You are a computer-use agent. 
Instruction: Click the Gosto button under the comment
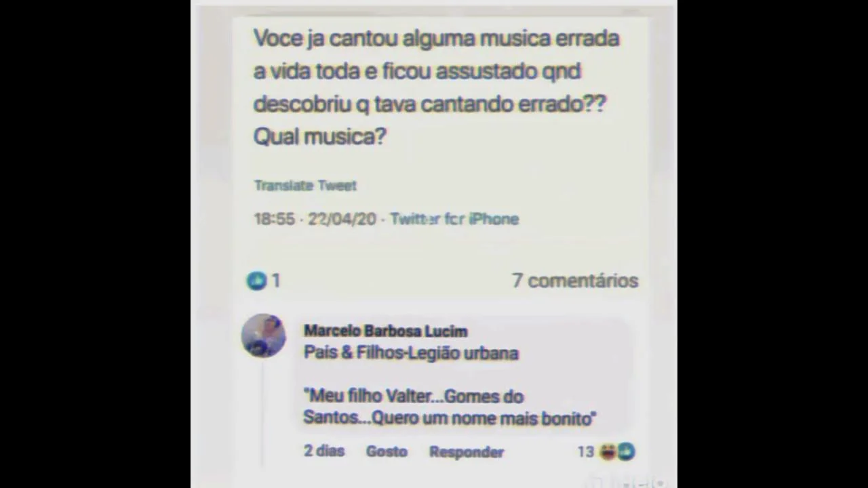pyautogui.click(x=387, y=451)
